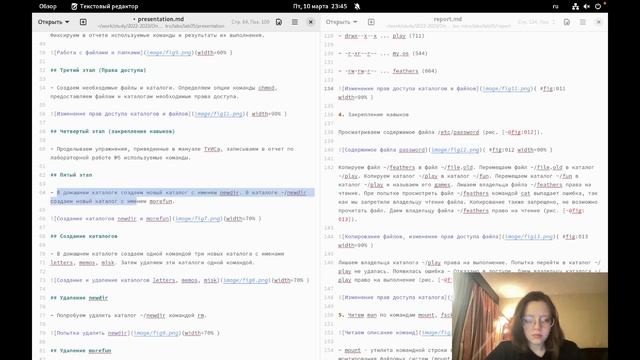Click the highlighted line about creating newdir catalog
This screenshot has height=360, width=640.
182,197
